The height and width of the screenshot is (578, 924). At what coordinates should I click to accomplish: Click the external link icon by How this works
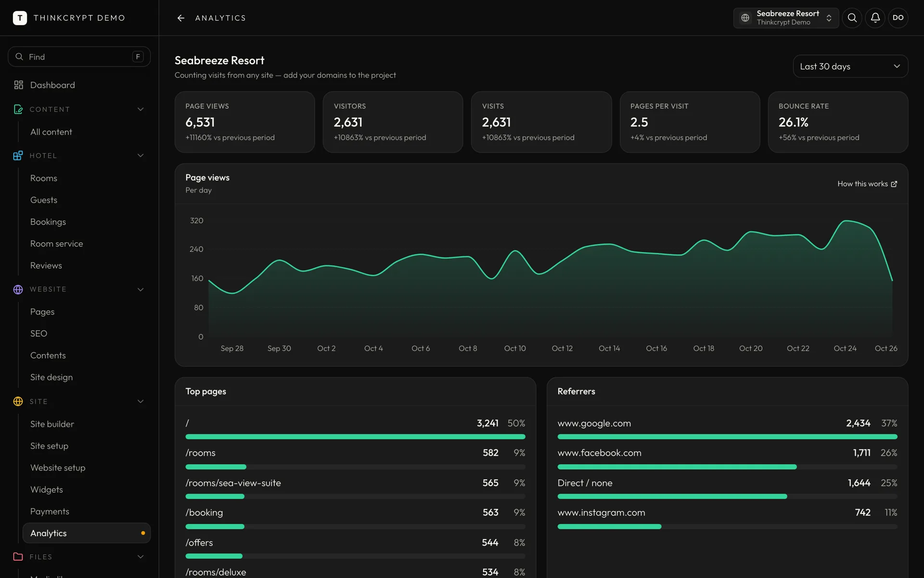coord(894,184)
